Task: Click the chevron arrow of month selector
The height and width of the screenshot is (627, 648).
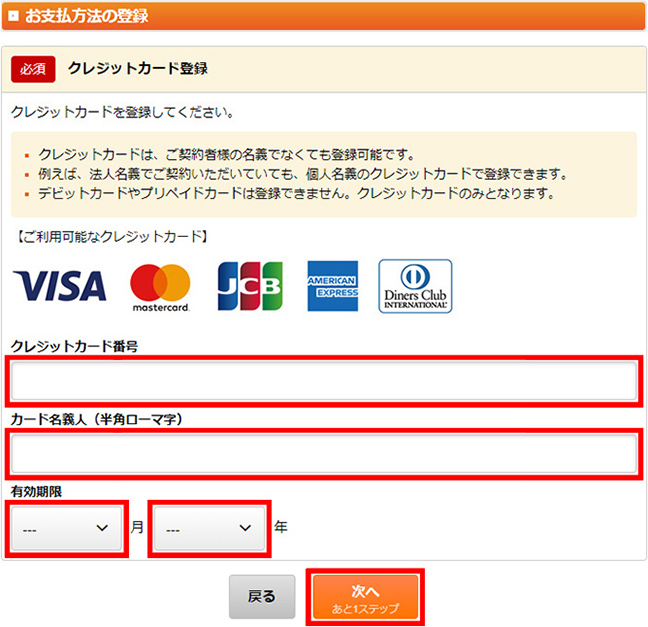Action: 102,528
